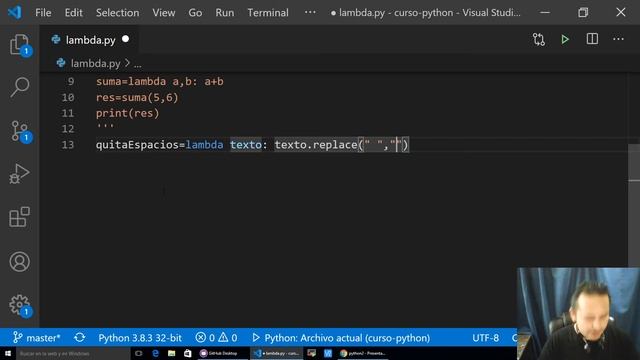Open changes with the compare icon
This screenshot has width=640, height=360.
coord(539,39)
